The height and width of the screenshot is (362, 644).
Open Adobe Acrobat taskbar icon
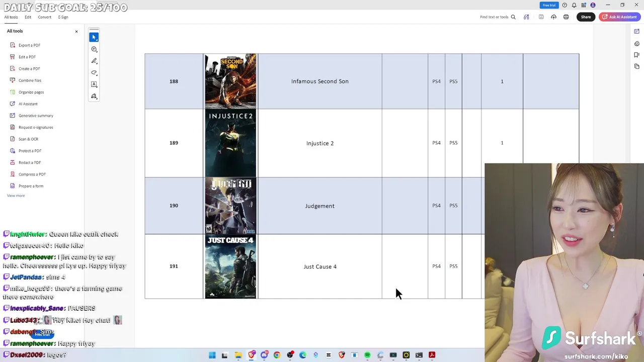(x=432, y=355)
